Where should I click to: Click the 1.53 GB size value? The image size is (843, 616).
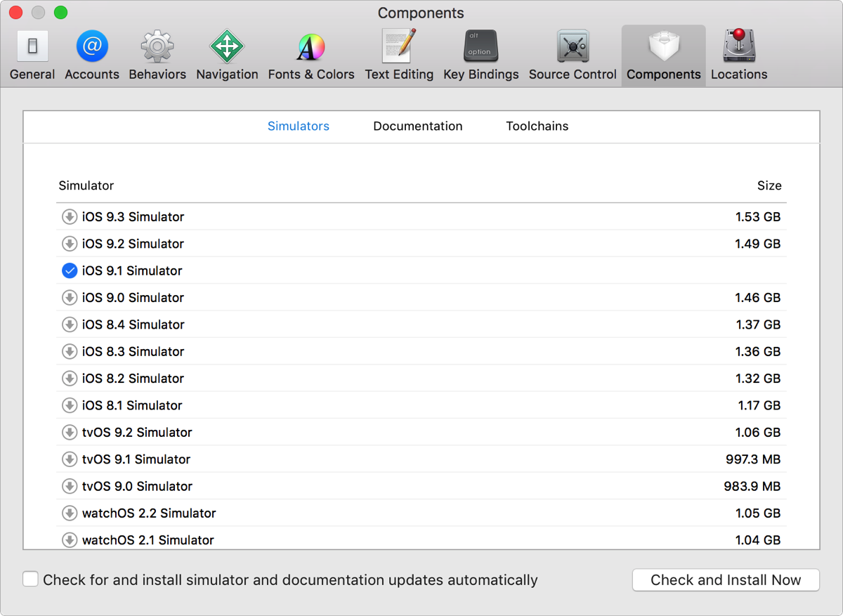(x=758, y=217)
